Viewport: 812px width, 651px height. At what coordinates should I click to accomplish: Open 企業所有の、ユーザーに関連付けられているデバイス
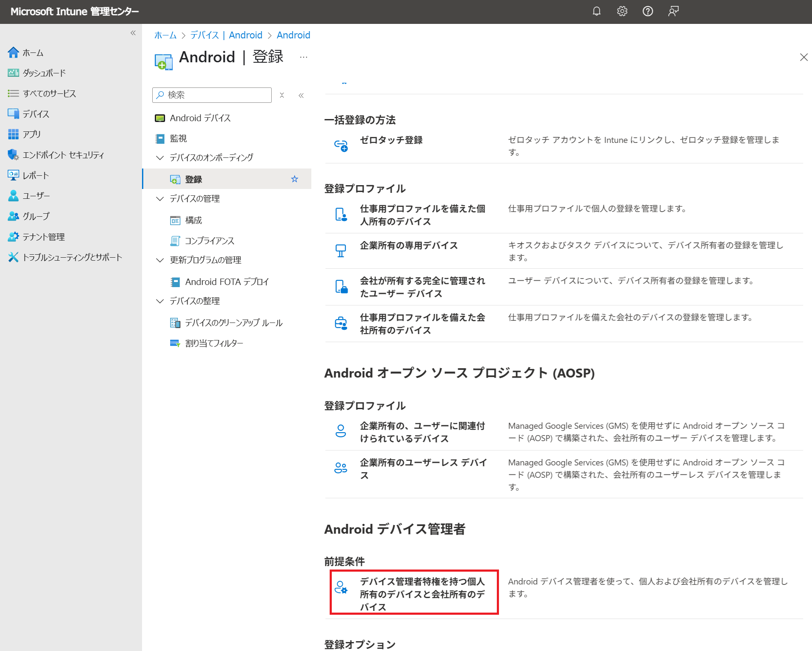click(423, 432)
